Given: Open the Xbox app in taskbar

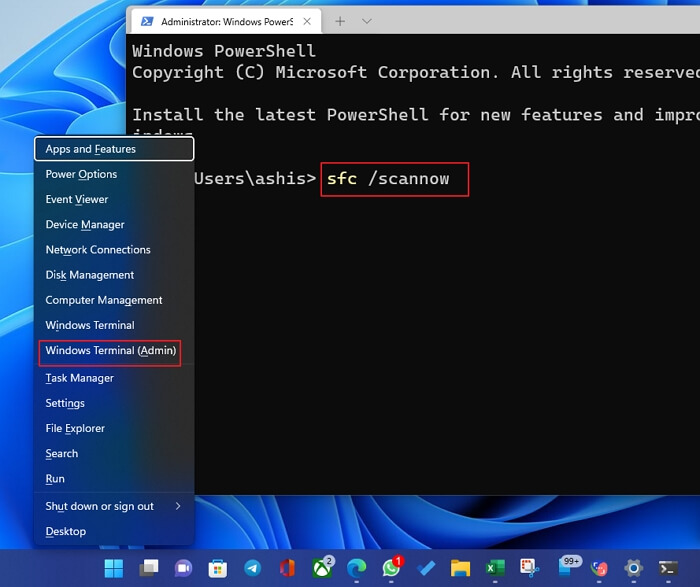Looking at the screenshot, I should pos(322,568).
